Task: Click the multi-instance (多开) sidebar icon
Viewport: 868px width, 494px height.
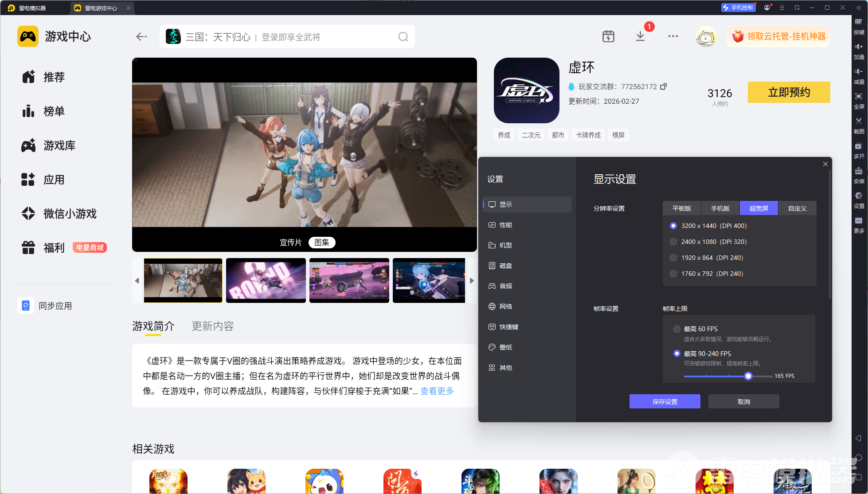Action: [859, 146]
